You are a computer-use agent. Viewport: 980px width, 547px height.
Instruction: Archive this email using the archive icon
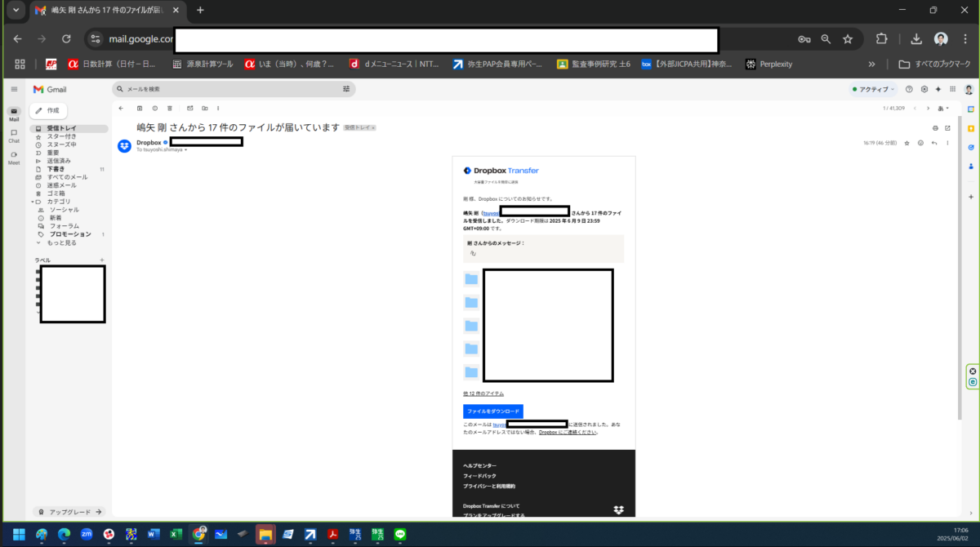click(140, 108)
